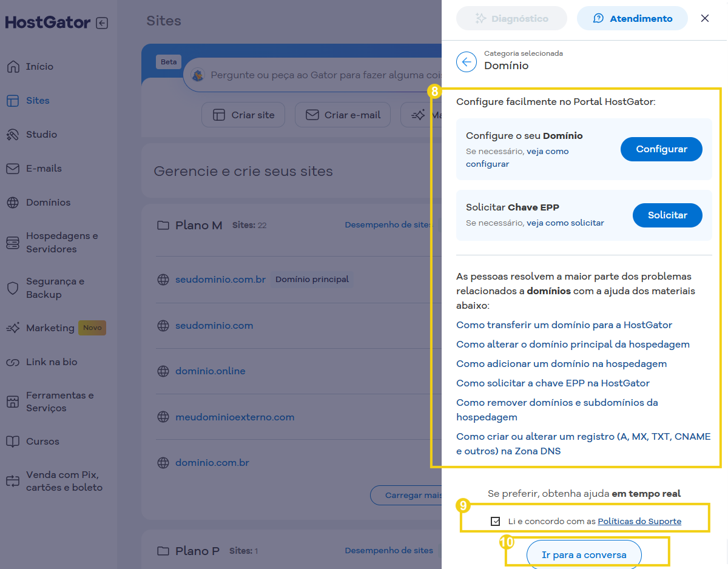Open the Cursos book icon

tap(13, 442)
